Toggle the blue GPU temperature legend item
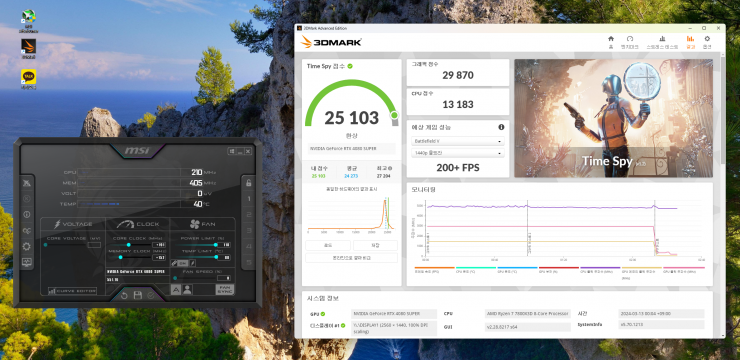Viewport: 740px width, 360px height. 517,270
